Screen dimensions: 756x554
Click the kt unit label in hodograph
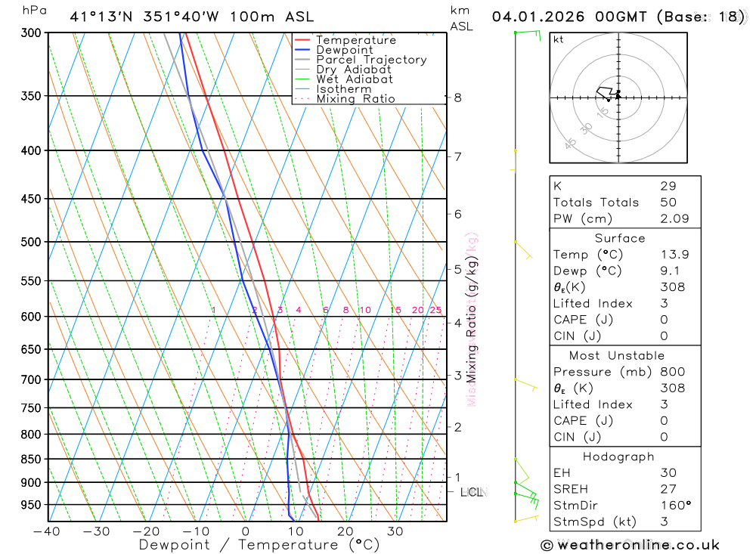point(559,39)
